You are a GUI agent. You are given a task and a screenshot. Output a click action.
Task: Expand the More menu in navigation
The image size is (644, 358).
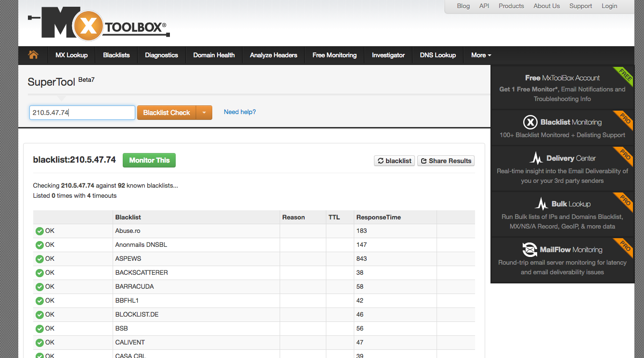click(481, 55)
